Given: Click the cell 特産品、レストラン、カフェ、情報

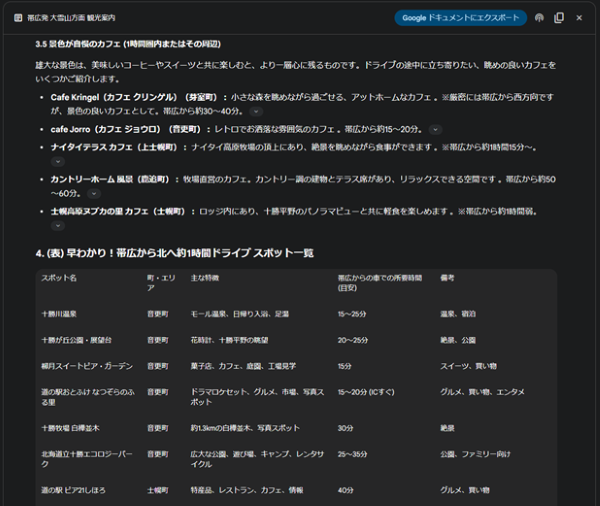Looking at the screenshot, I should pos(247,490).
